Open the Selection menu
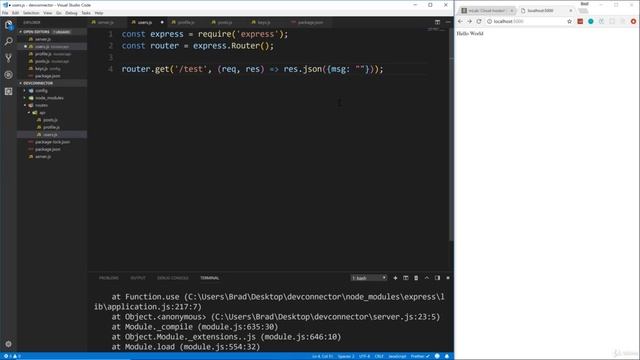 (31, 13)
